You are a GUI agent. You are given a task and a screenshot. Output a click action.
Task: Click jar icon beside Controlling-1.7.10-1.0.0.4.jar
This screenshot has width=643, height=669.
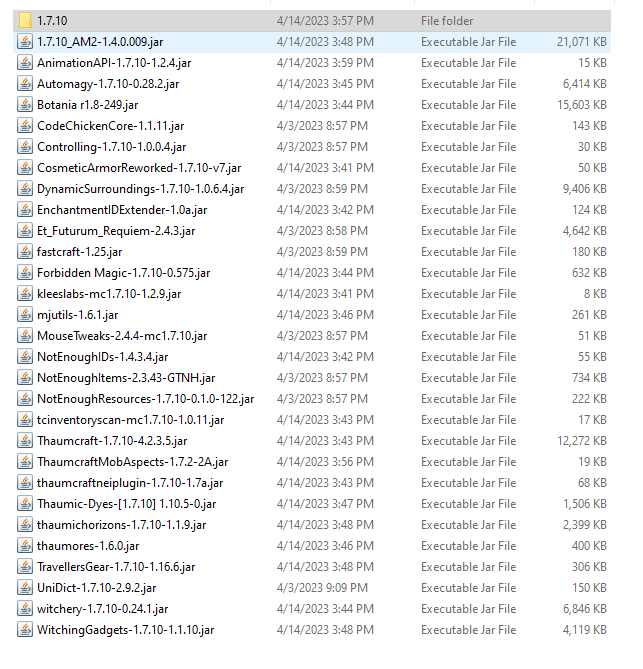pos(25,147)
